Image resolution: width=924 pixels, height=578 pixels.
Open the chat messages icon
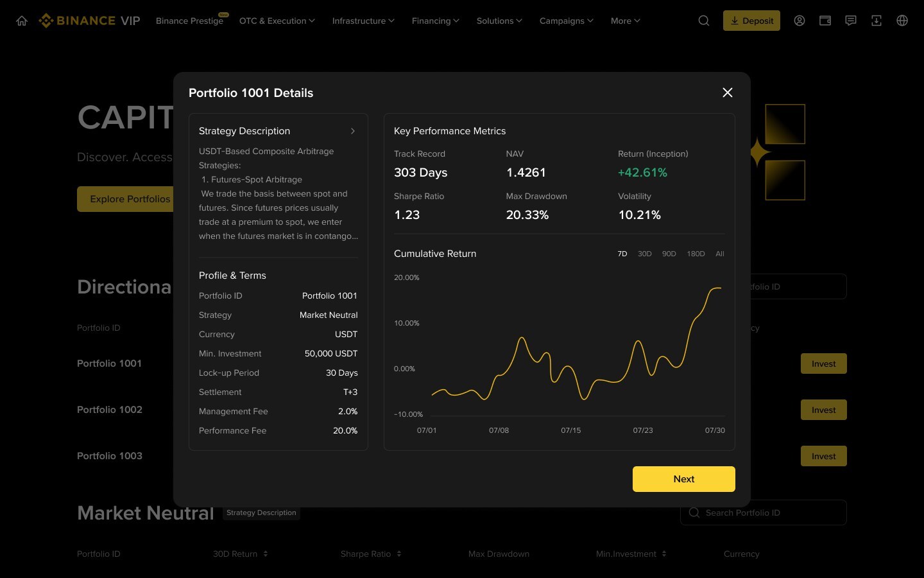point(851,21)
